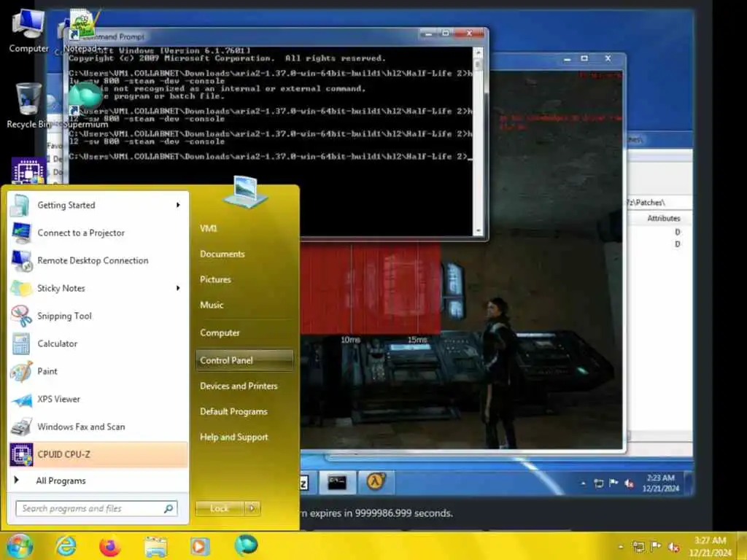This screenshot has width=747, height=560.
Task: Expand Getting Started submenu arrow
Action: point(178,205)
